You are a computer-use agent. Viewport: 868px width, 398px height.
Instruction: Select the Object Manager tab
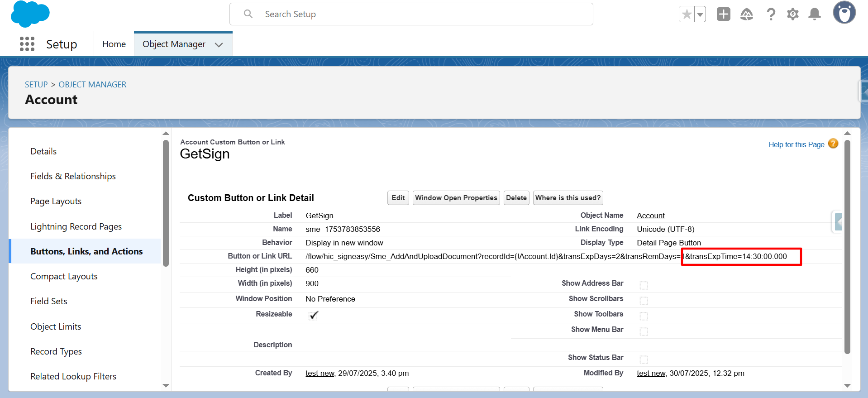tap(174, 44)
